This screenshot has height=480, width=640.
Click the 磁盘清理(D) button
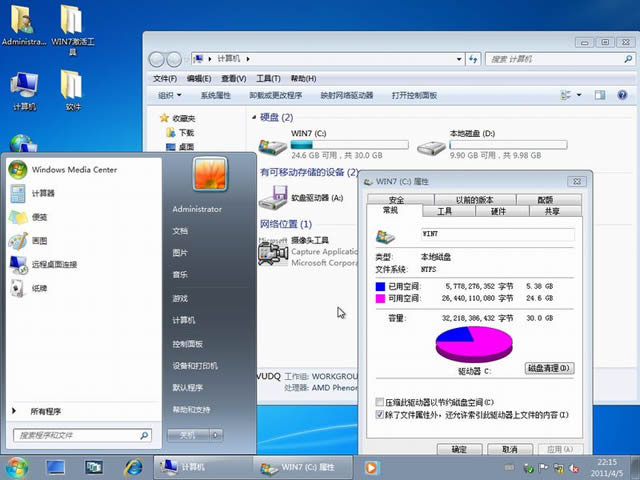549,368
